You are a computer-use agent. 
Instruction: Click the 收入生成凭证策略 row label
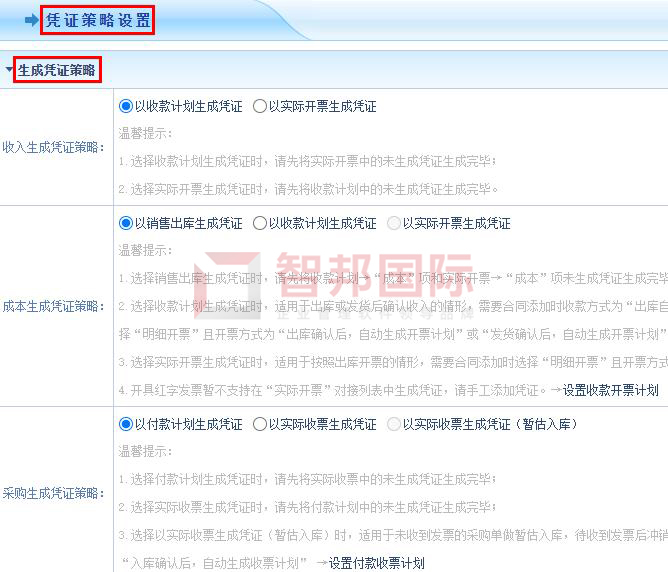(53, 147)
